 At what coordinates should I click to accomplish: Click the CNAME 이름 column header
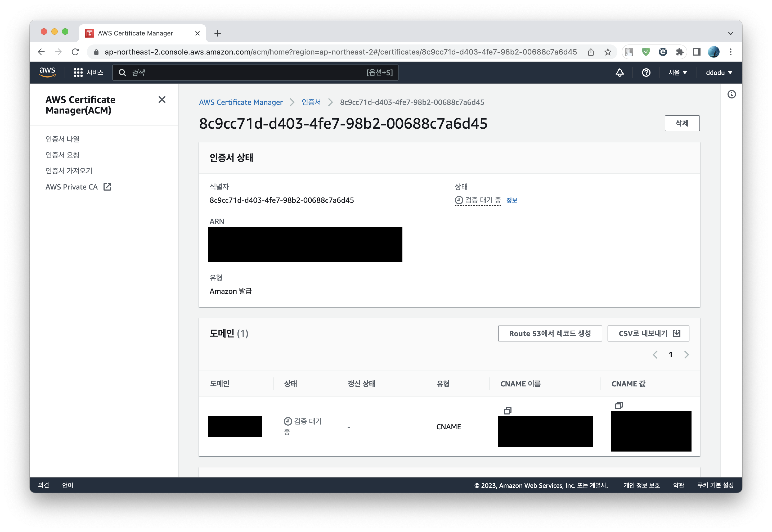520,384
